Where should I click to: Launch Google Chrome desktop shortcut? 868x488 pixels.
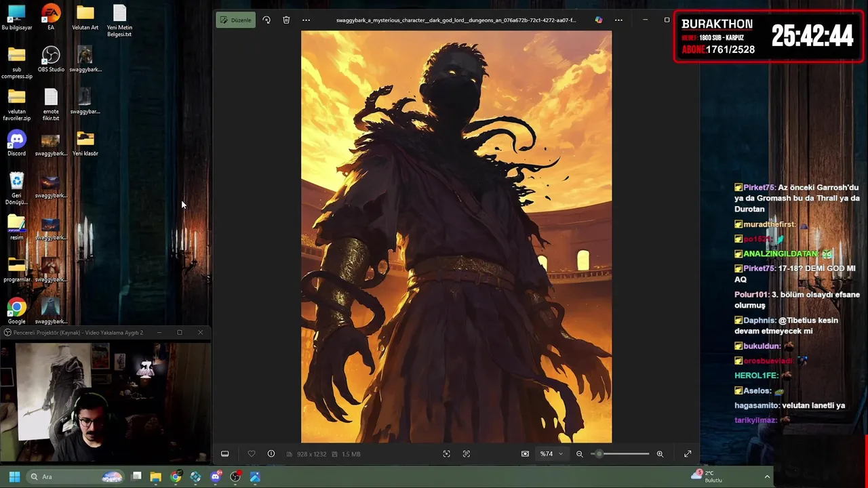click(x=17, y=312)
